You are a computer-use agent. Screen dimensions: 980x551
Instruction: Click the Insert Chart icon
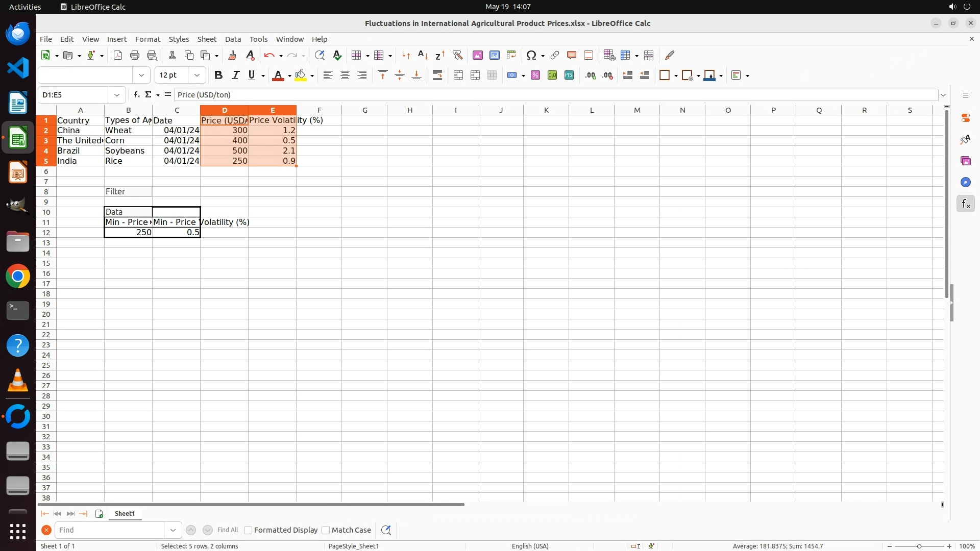point(494,55)
